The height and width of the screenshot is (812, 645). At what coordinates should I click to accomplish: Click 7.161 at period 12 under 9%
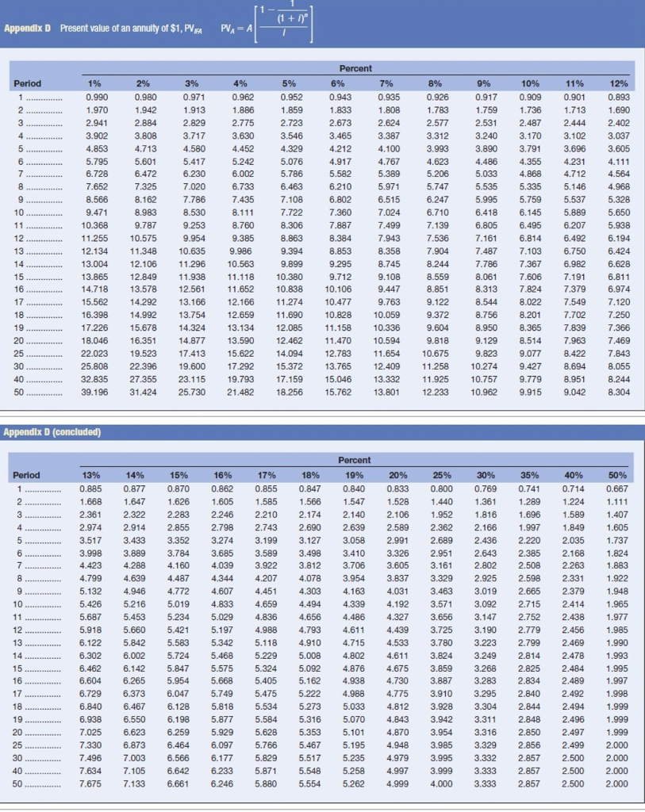(486, 239)
